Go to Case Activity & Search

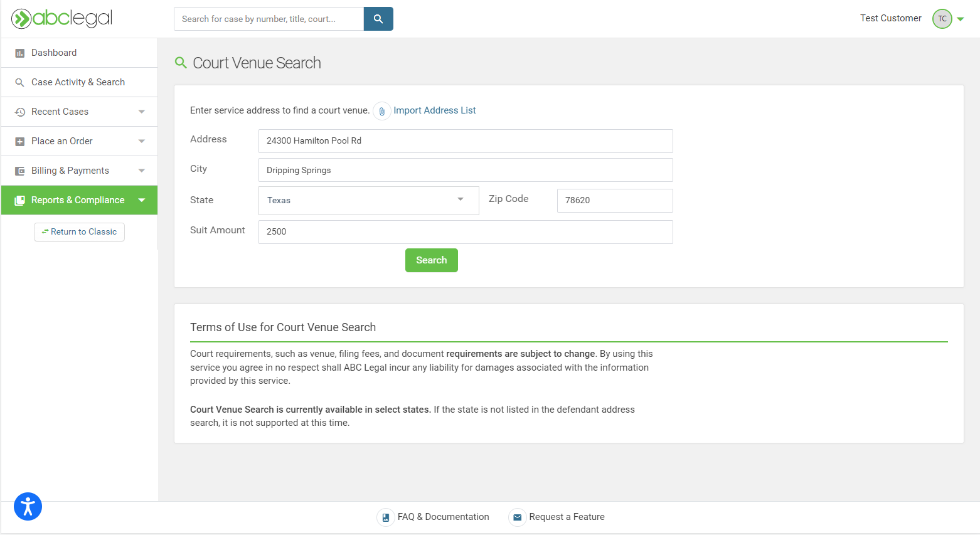pos(78,82)
